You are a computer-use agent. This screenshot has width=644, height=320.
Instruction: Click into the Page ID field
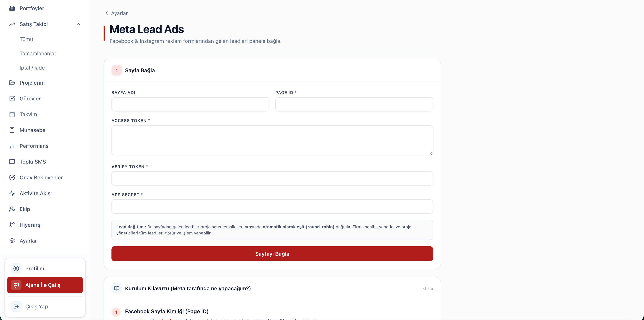(354, 104)
